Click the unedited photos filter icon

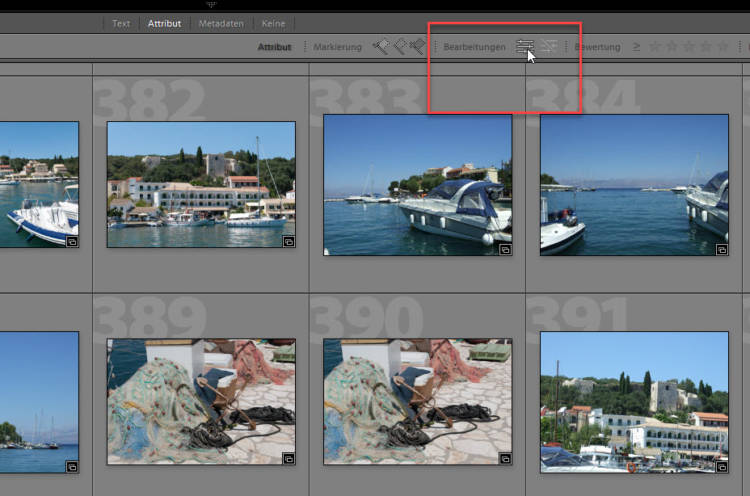pos(550,46)
